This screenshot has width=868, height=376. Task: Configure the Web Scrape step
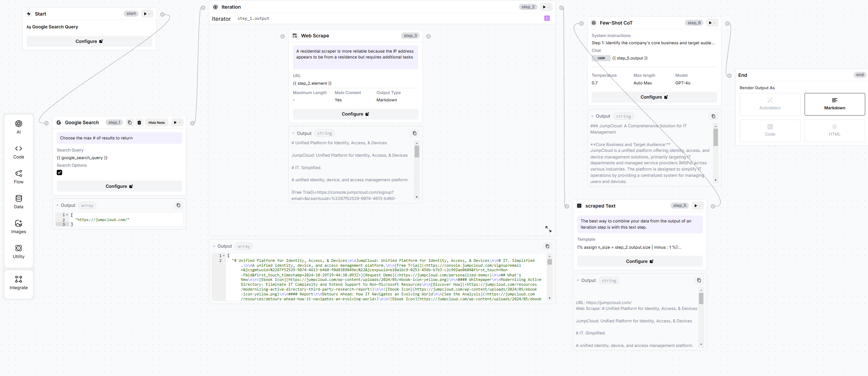[355, 114]
